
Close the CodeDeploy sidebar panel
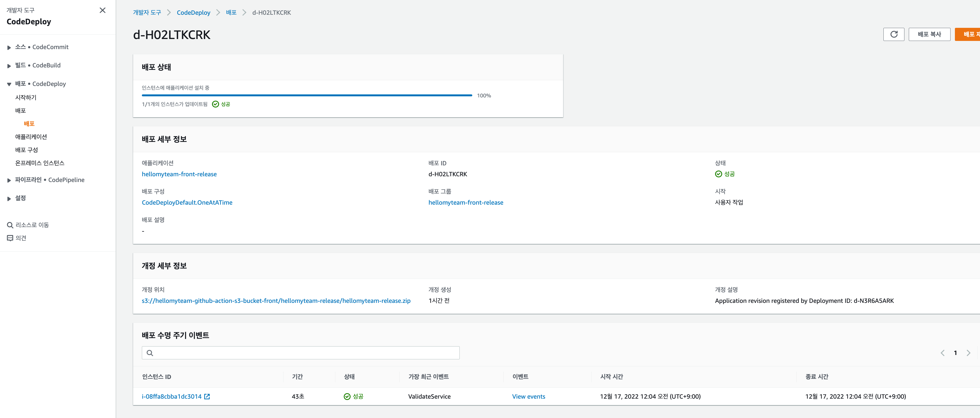click(x=102, y=10)
